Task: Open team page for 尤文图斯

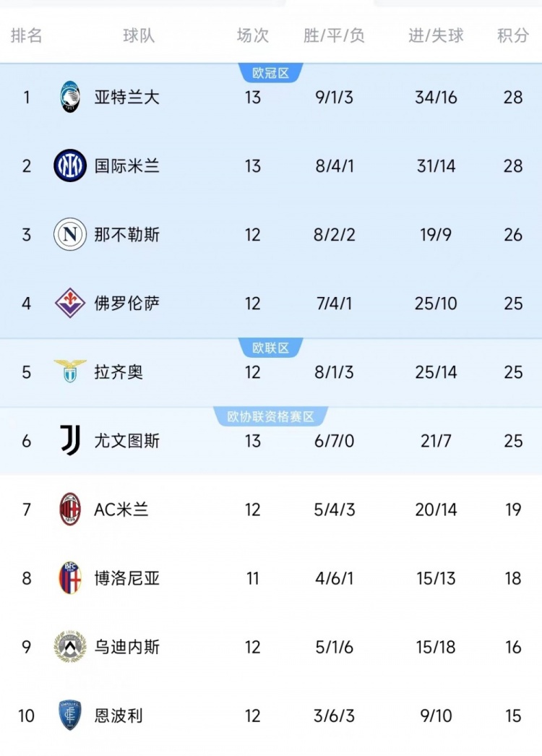Action: point(126,441)
